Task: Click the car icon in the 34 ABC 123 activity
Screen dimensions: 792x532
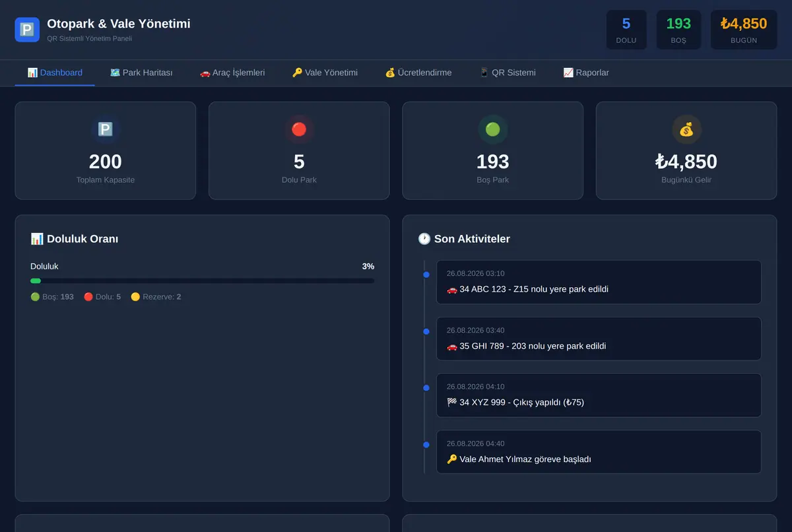Action: click(452, 289)
